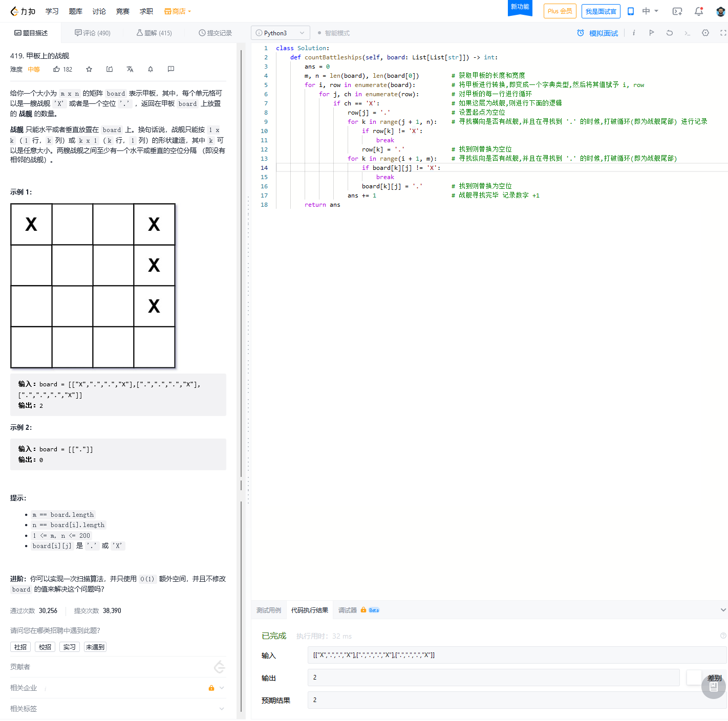Switch to the 评论 (490) tab
Viewport: 728px width, 721px height.
click(x=93, y=33)
